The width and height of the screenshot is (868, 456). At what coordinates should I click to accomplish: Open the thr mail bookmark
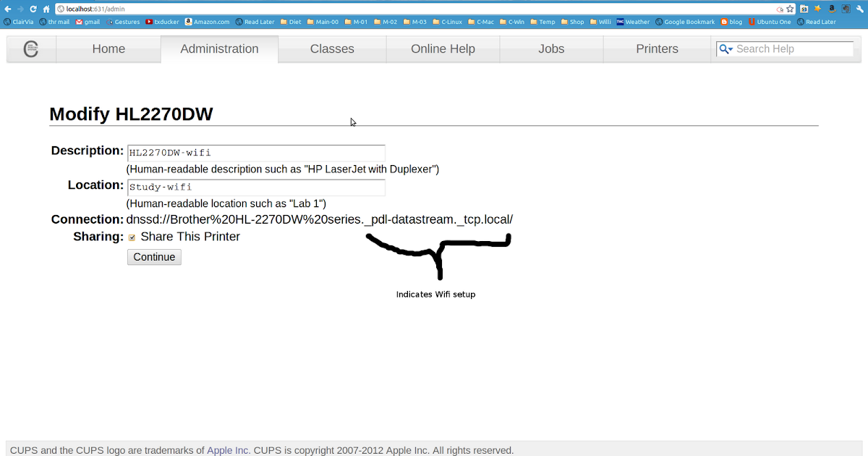coord(54,22)
